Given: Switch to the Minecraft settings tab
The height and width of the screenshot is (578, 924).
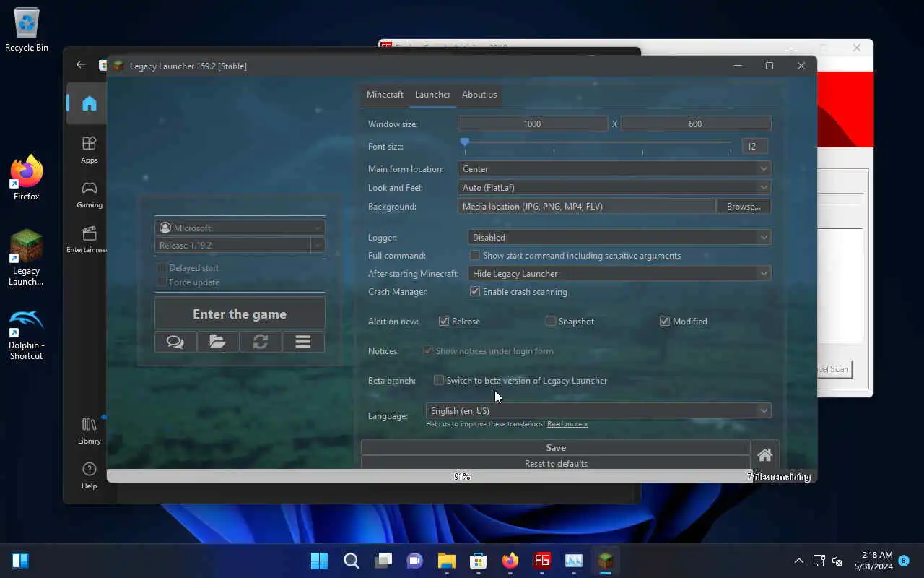Looking at the screenshot, I should pyautogui.click(x=385, y=95).
